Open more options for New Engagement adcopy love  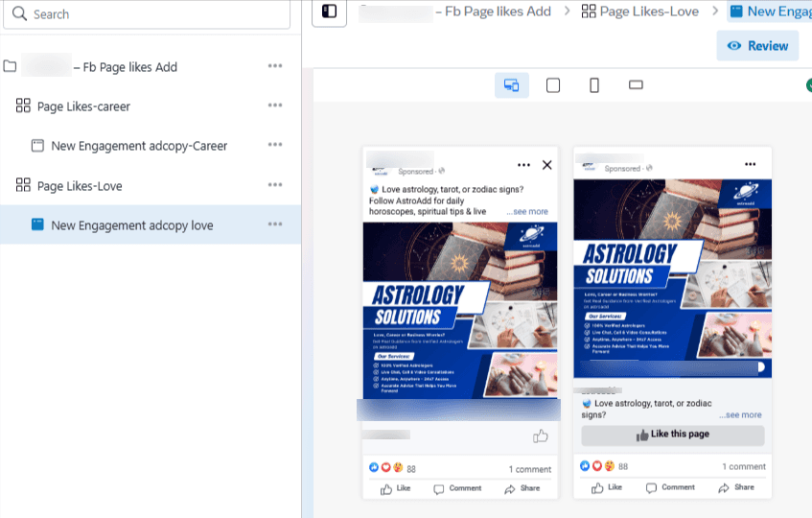point(275,224)
